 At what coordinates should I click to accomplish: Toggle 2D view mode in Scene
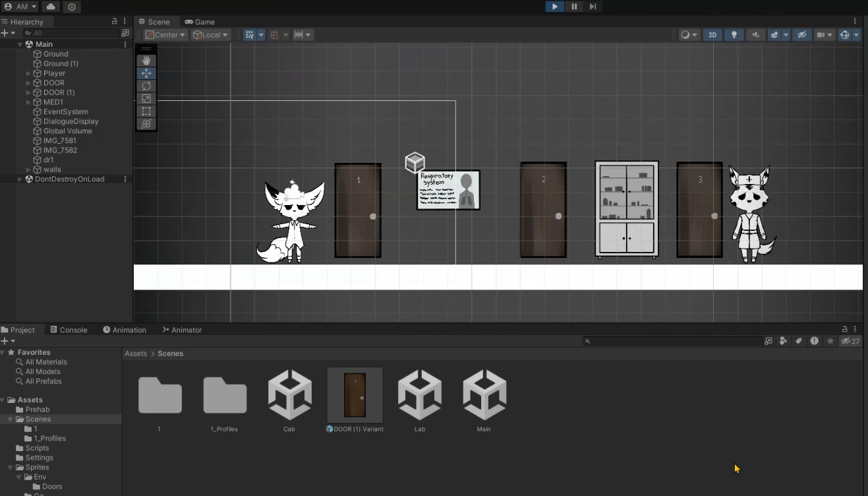click(712, 35)
